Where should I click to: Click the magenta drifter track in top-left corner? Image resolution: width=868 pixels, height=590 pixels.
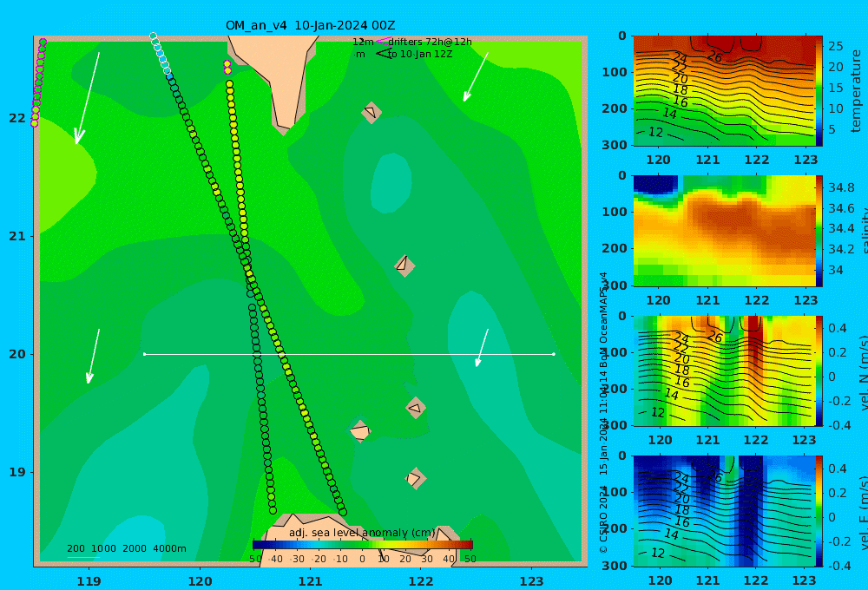pos(39,83)
